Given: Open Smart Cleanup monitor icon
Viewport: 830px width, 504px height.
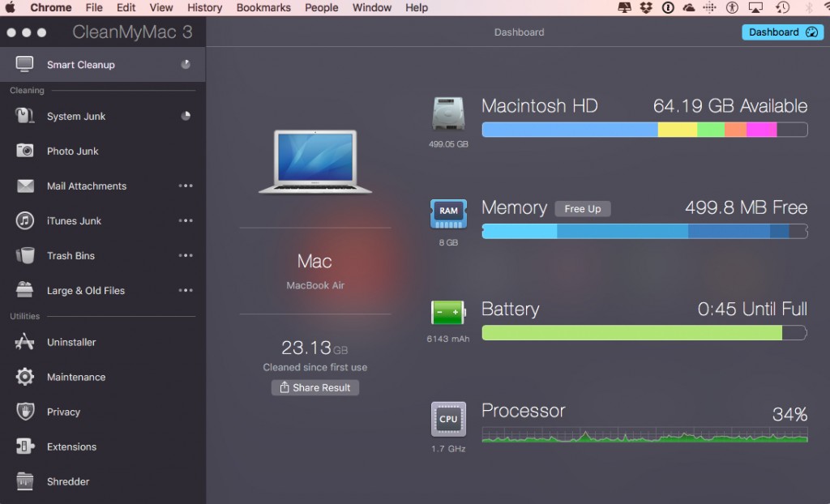Looking at the screenshot, I should click(x=24, y=64).
